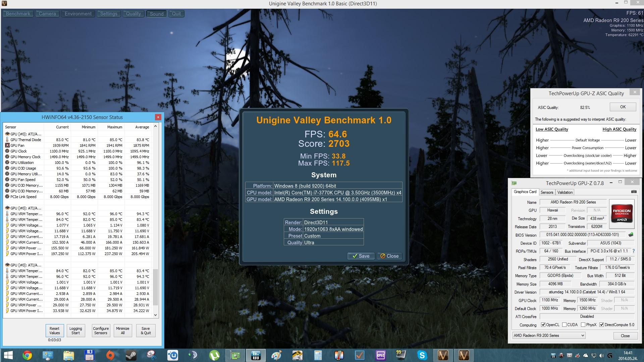
Task: Click the blue floppy-disk 64 taskbar icon
Action: pos(89,355)
